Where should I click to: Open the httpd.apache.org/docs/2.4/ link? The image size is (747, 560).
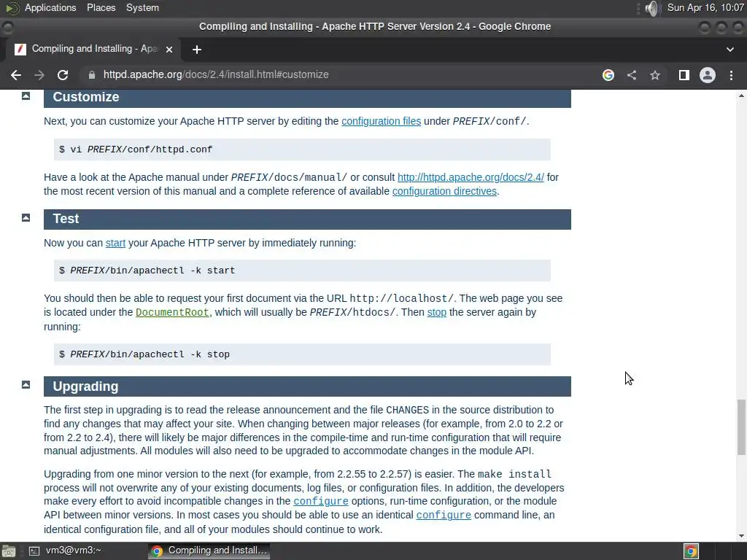pos(471,177)
